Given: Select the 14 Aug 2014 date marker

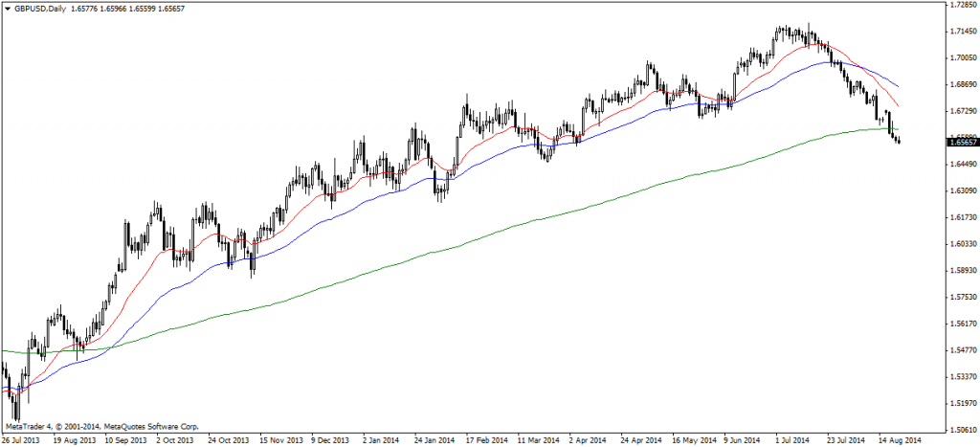Looking at the screenshot, I should [x=898, y=439].
